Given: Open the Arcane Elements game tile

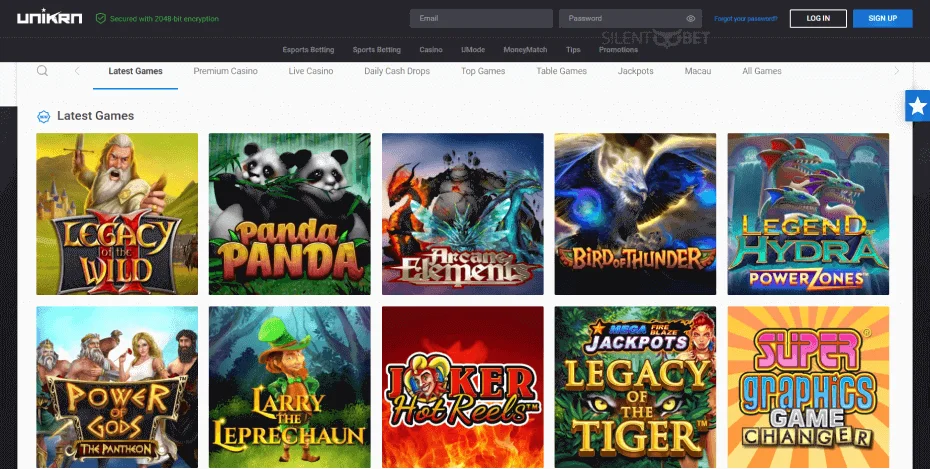Looking at the screenshot, I should 463,214.
